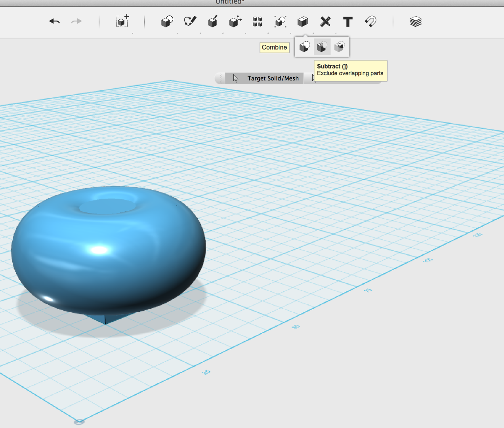Viewport: 504px width, 428px height.
Task: Open the Sketch tool menu
Action: pos(190,21)
